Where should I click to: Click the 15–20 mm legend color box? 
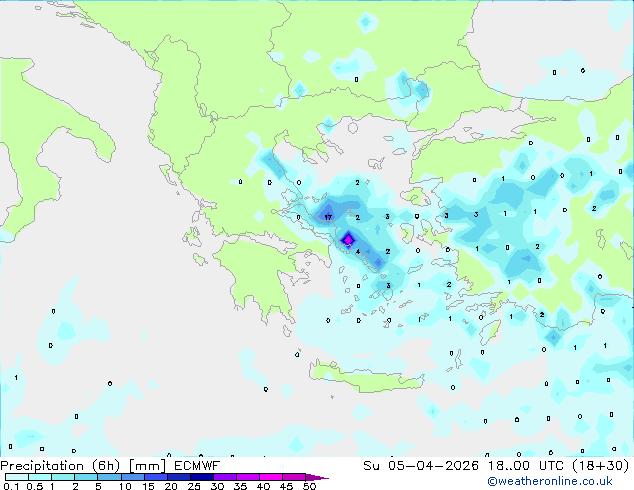156,477
